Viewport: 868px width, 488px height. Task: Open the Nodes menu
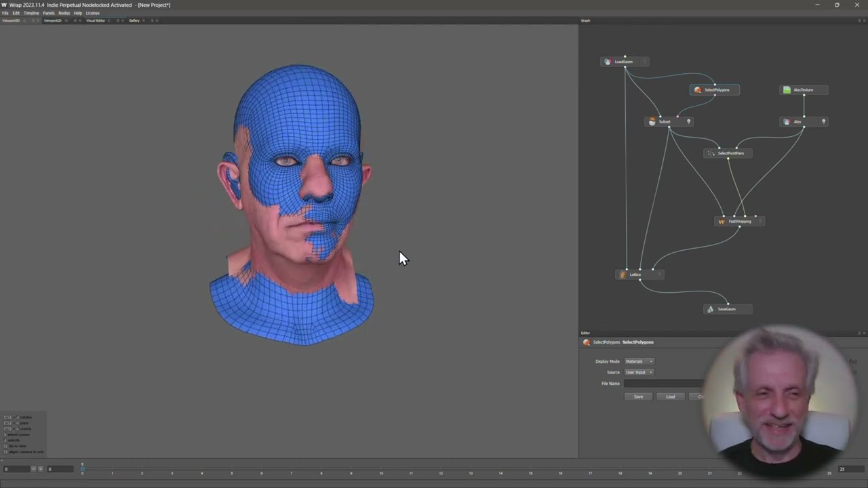64,13
